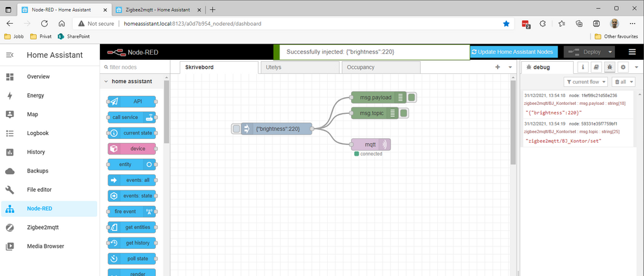Screen dimensions: 644x276
Task: Add a new flow with plus icon
Action: (497, 67)
